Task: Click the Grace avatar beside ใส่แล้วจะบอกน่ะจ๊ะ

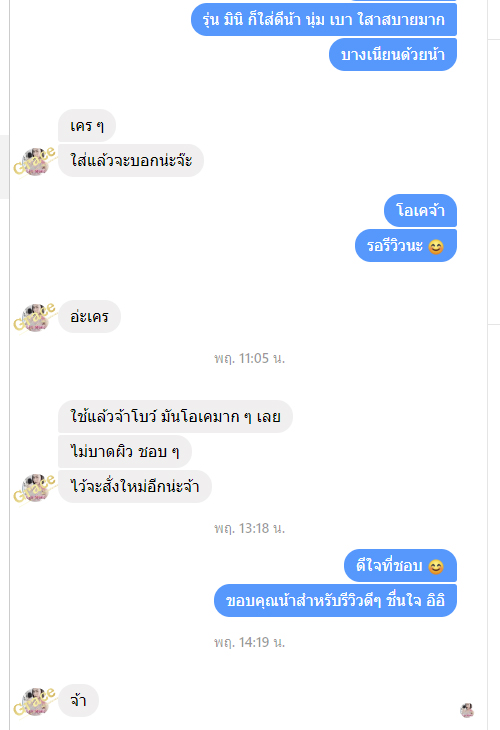Action: 35,161
